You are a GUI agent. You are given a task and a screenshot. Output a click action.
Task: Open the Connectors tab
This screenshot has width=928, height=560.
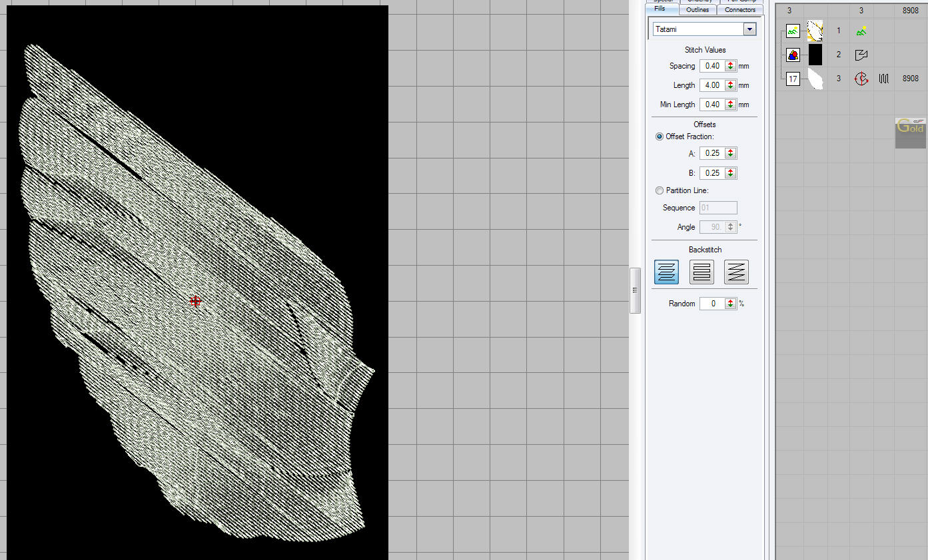pos(740,10)
